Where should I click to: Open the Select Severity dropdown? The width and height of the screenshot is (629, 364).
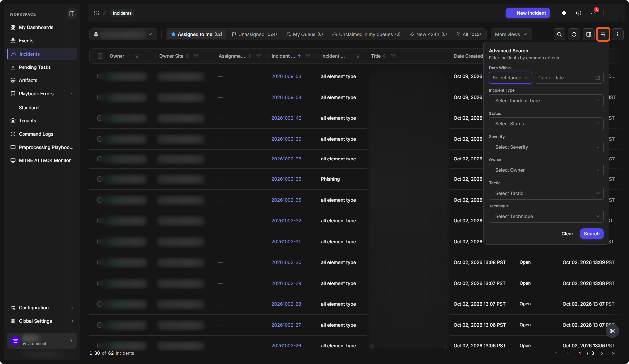546,147
